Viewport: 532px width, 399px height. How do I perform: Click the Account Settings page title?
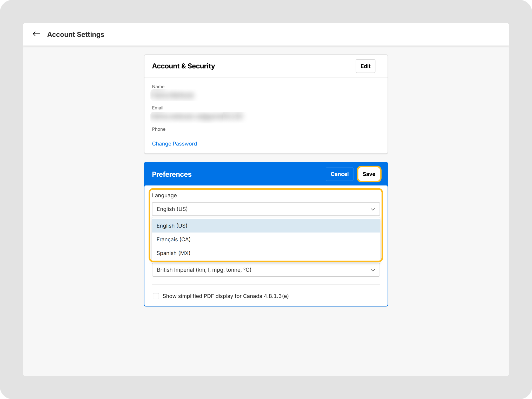click(76, 34)
